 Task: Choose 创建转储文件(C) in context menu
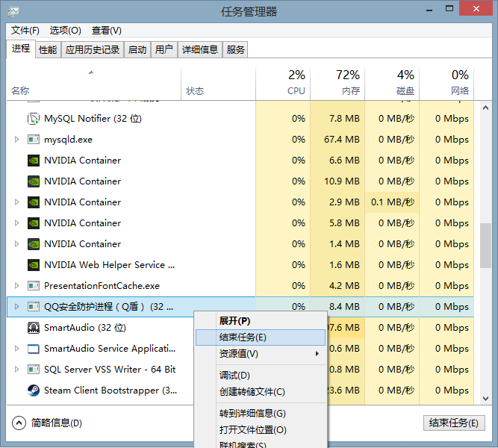coord(261,392)
